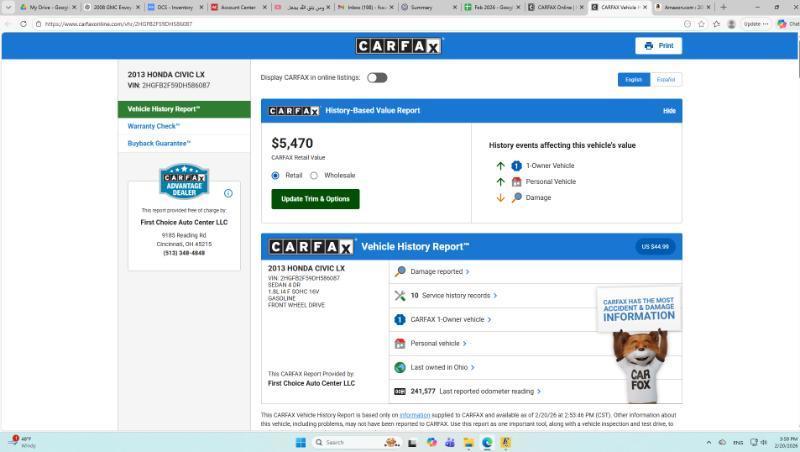This screenshot has height=452, width=800.
Task: Click the CARFAX logo in header
Action: tap(399, 46)
